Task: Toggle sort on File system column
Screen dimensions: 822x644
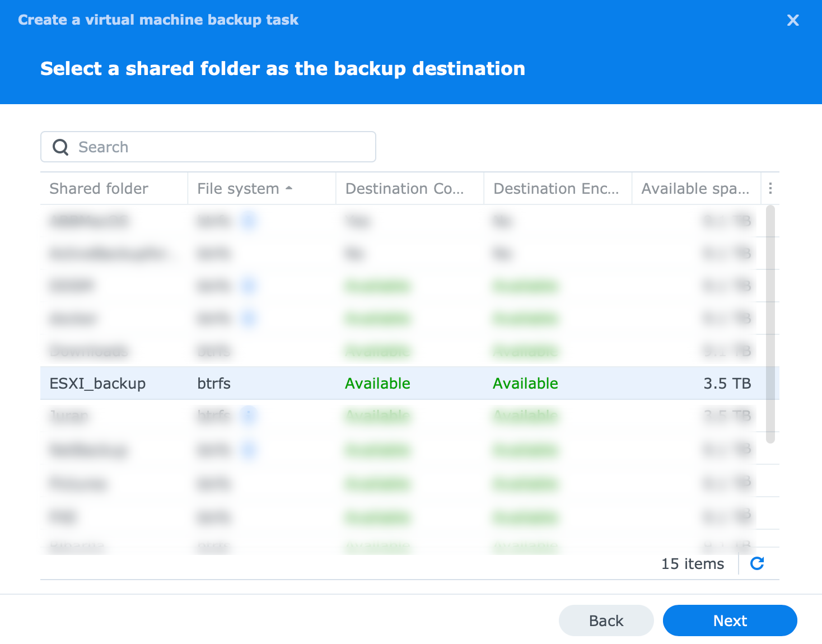Action: pyautogui.click(x=262, y=189)
